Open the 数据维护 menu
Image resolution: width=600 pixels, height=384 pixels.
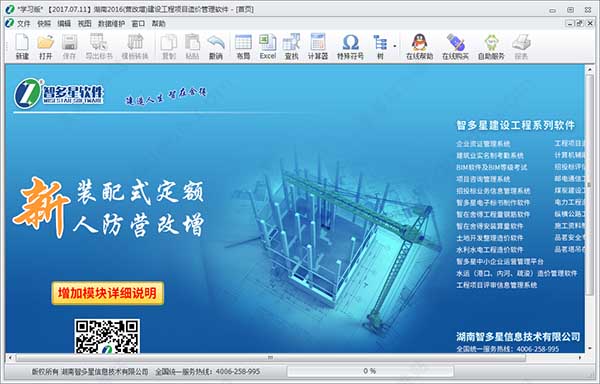[111, 24]
